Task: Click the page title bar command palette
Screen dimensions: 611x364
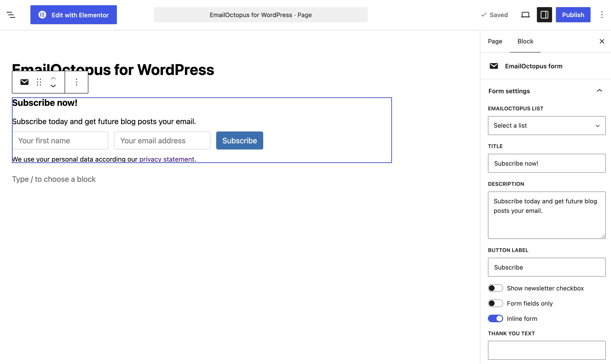Action: click(x=261, y=15)
